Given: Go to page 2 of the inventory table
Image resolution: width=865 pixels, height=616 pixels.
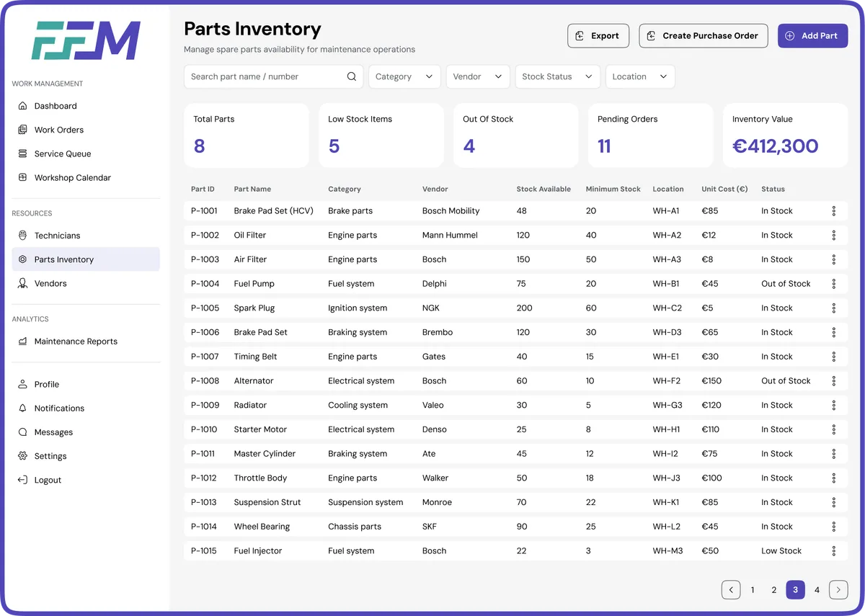Looking at the screenshot, I should (x=773, y=589).
